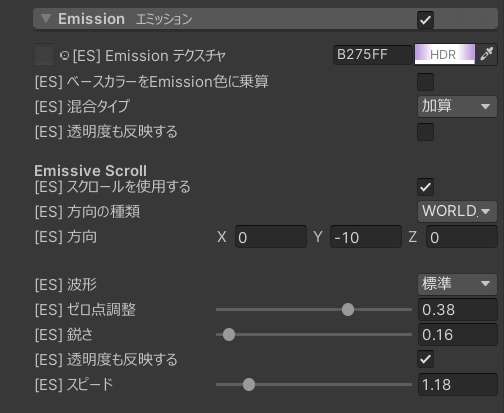Uncheck 透明度も反映する under Emissive Scroll
504x413 pixels.
(x=425, y=359)
